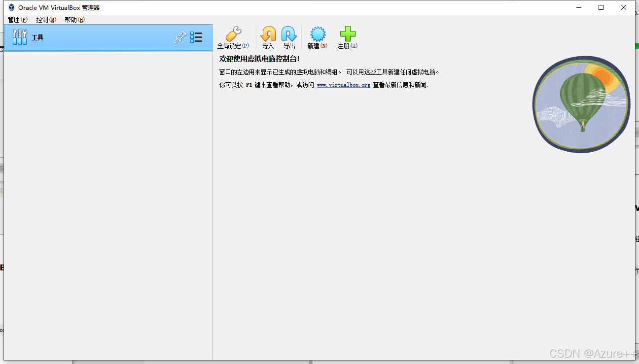Open the 控制(M) menu
This screenshot has width=639, height=364.
[x=46, y=20]
